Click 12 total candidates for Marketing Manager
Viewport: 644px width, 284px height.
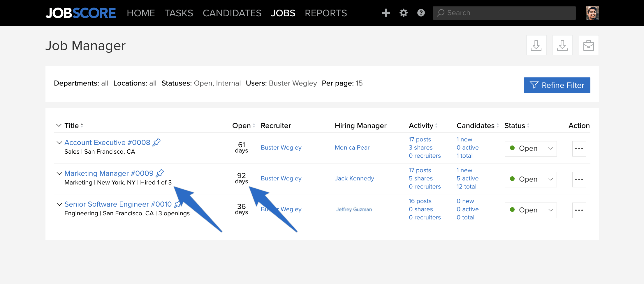[466, 187]
